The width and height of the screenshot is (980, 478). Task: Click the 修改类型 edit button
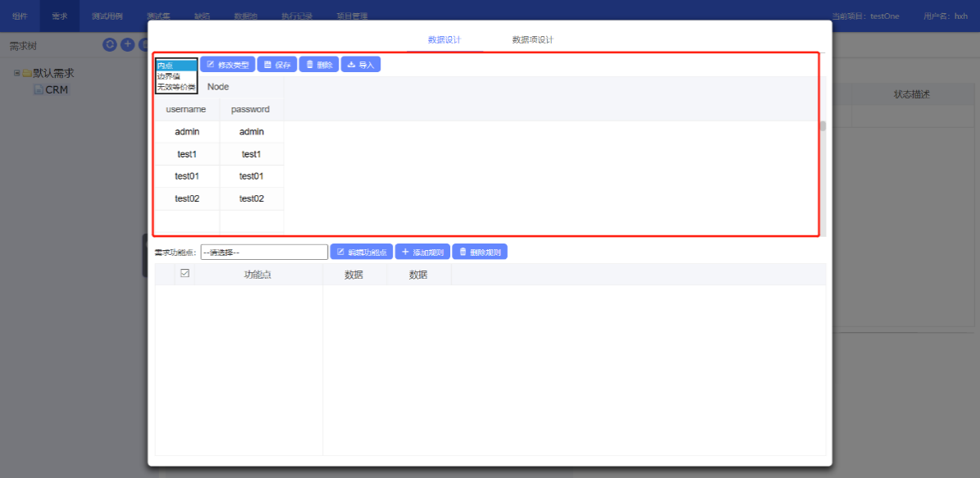(x=226, y=65)
